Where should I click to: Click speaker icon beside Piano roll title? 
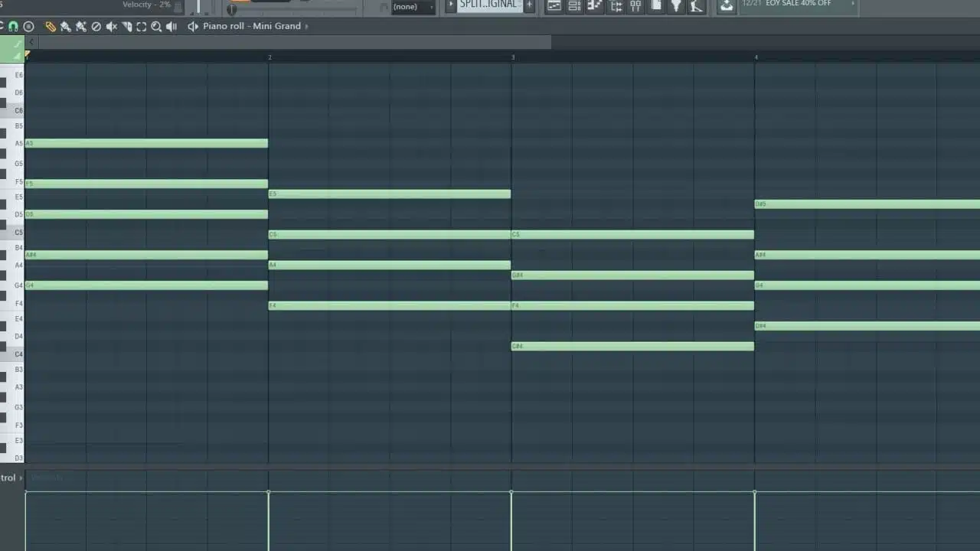click(193, 26)
